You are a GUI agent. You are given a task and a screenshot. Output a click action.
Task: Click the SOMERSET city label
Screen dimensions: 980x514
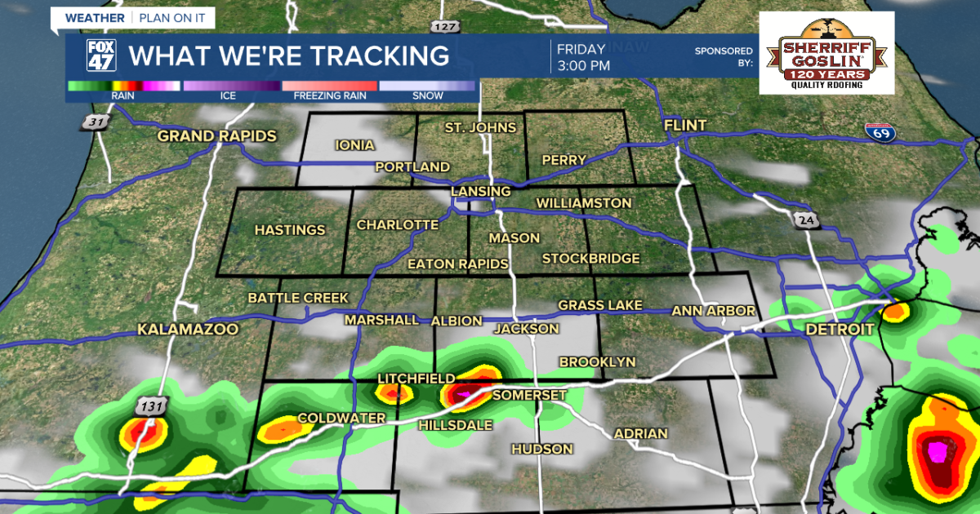coord(529,395)
